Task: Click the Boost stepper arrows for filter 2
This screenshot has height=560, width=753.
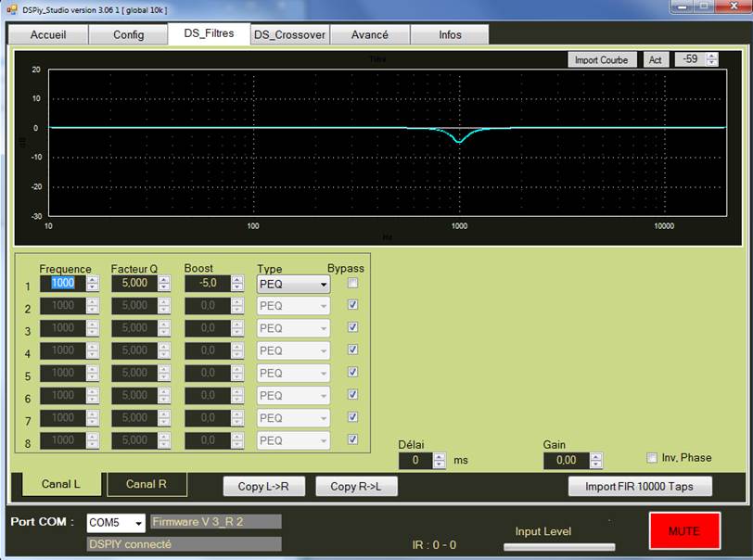Action: coord(237,305)
